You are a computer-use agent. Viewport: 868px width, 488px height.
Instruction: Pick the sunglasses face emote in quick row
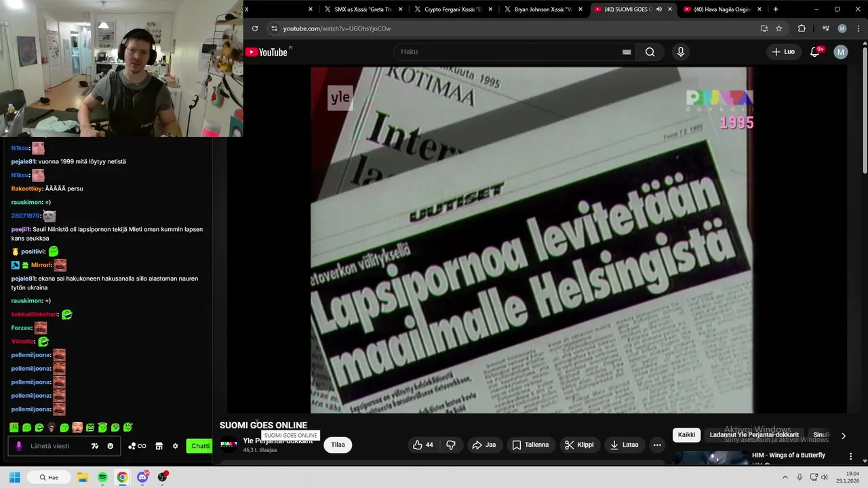(x=52, y=428)
